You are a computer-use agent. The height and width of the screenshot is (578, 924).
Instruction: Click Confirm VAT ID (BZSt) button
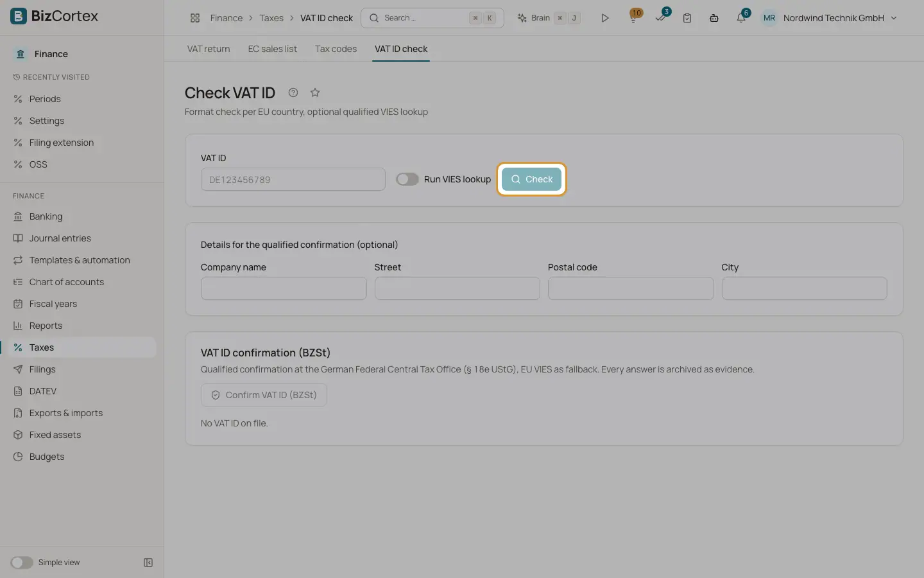[x=264, y=395]
